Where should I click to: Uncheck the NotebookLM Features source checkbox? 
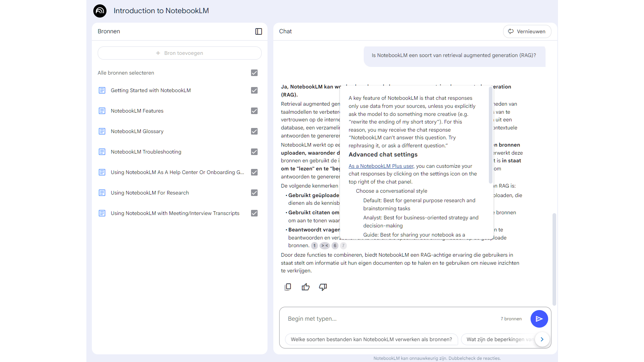(254, 111)
